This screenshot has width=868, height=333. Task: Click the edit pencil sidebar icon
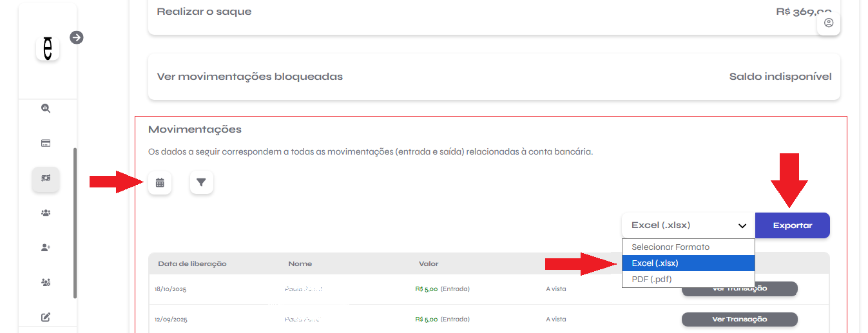46,317
